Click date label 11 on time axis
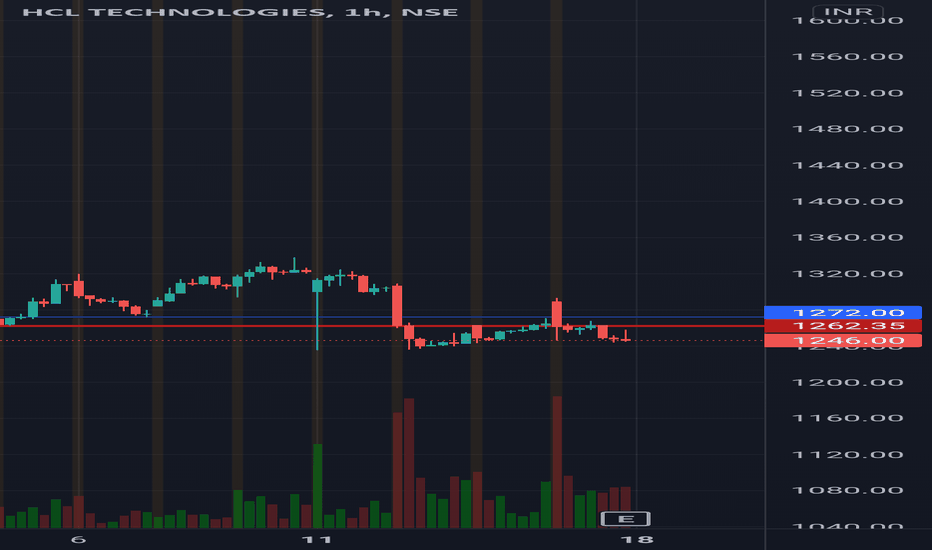The width and height of the screenshot is (932, 550). point(317,540)
